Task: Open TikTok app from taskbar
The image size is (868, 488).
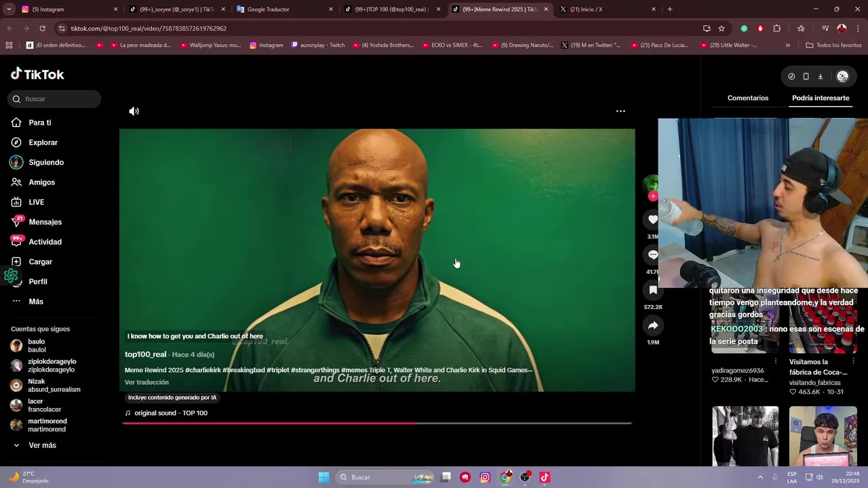Action: (x=545, y=477)
